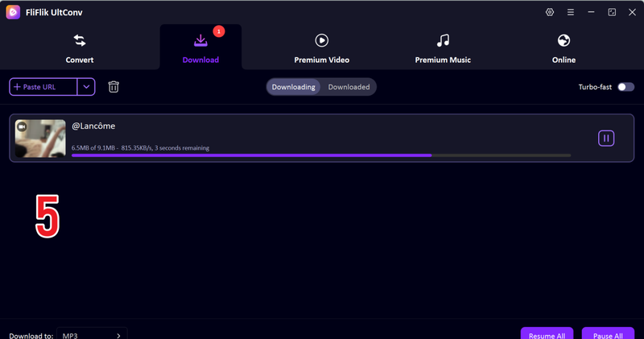Click the 'Download to:' label
Viewport: 644px width, 339px height.
31,335
